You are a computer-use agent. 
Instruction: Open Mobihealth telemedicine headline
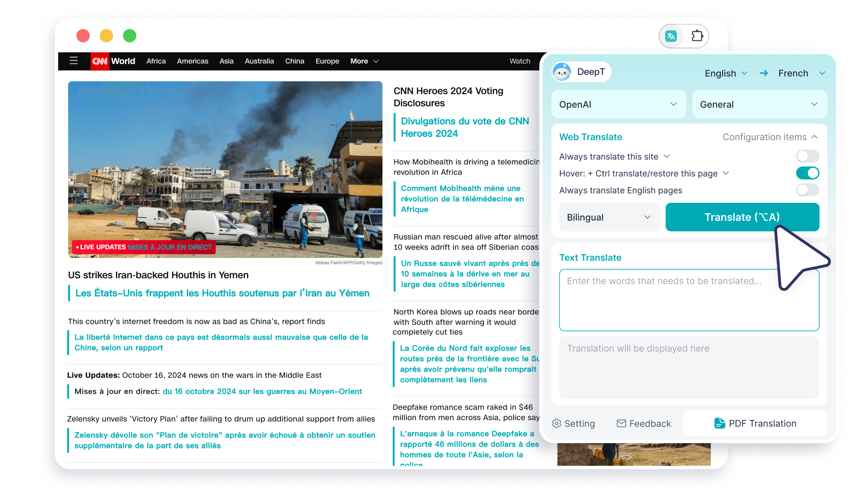pyautogui.click(x=466, y=167)
